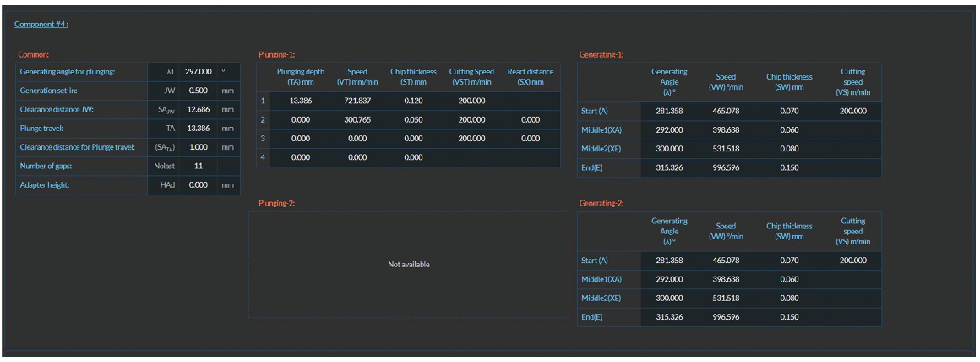Click Generating-1 End chip thickness 0.150
980x362 pixels.
click(789, 168)
